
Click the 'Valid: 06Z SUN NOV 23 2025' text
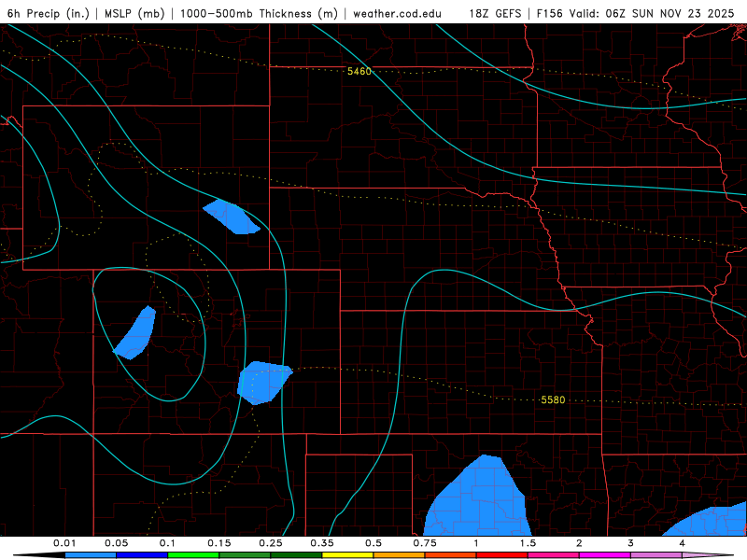pos(652,13)
